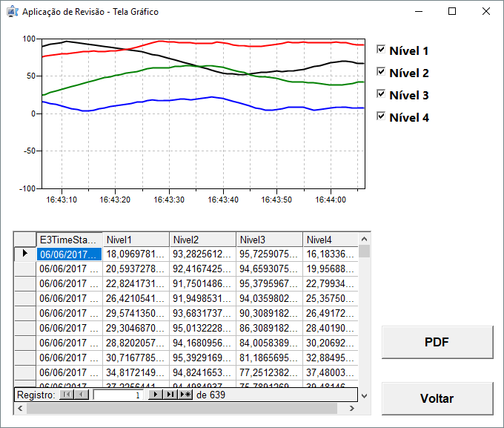Toggle the Nível 2 series checkbox
The image size is (504, 428).
[x=382, y=72]
